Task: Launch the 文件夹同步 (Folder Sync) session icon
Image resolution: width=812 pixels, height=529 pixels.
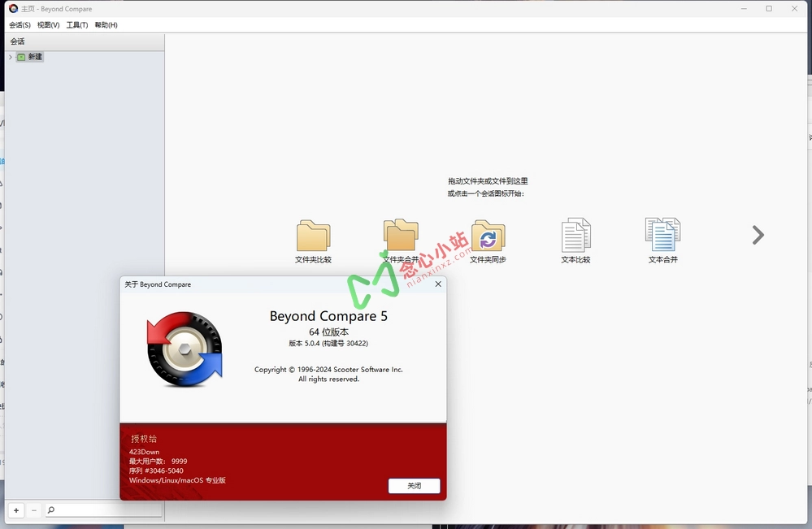Action: [489, 235]
